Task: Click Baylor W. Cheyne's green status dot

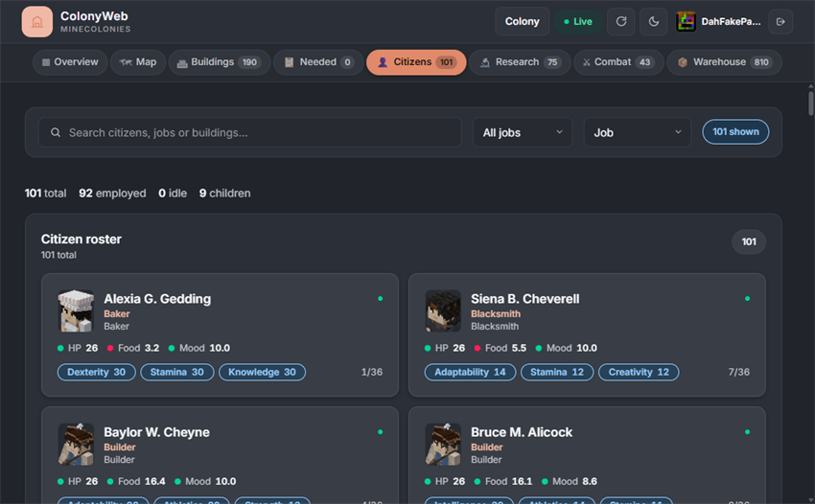Action: coord(381,432)
